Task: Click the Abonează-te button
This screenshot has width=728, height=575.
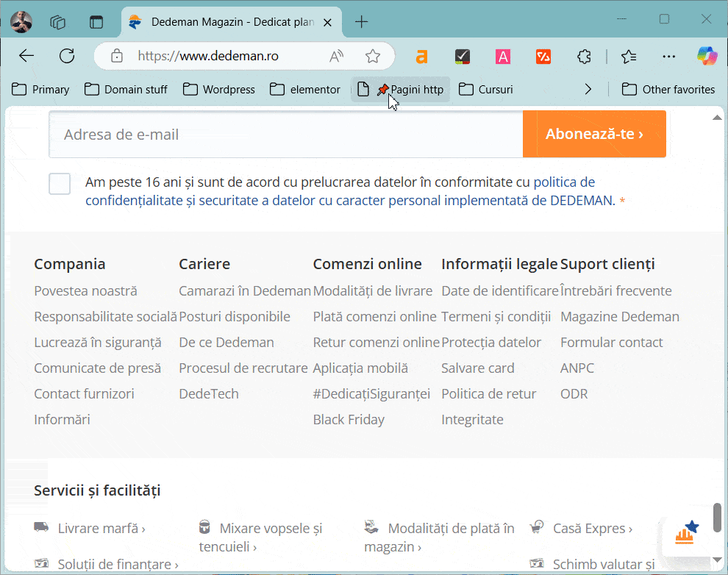Action: pyautogui.click(x=594, y=134)
